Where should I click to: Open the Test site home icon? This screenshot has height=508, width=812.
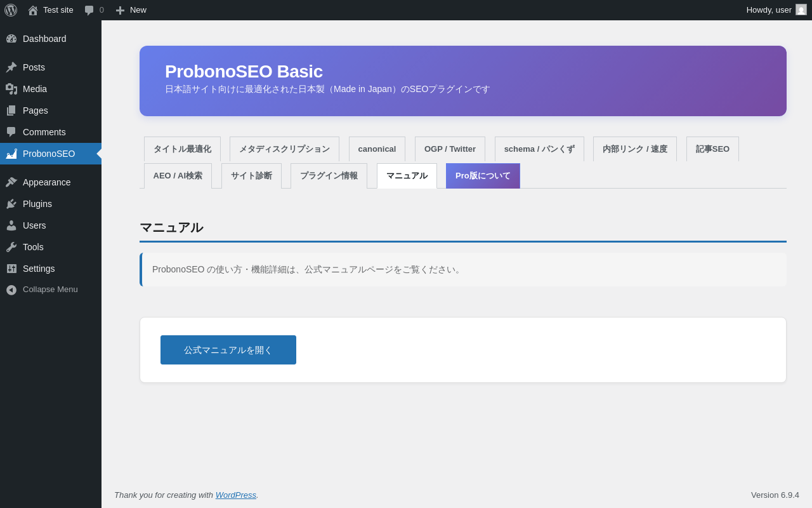click(x=33, y=10)
